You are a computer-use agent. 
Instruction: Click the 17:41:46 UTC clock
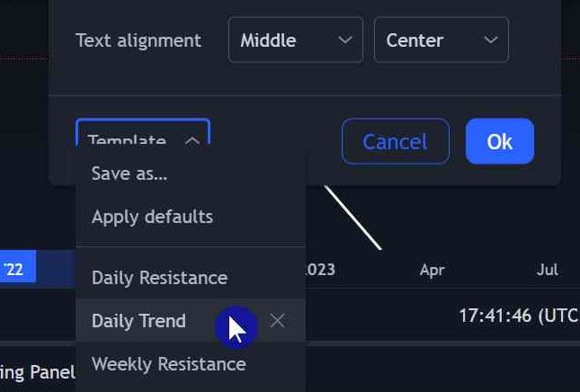point(520,316)
